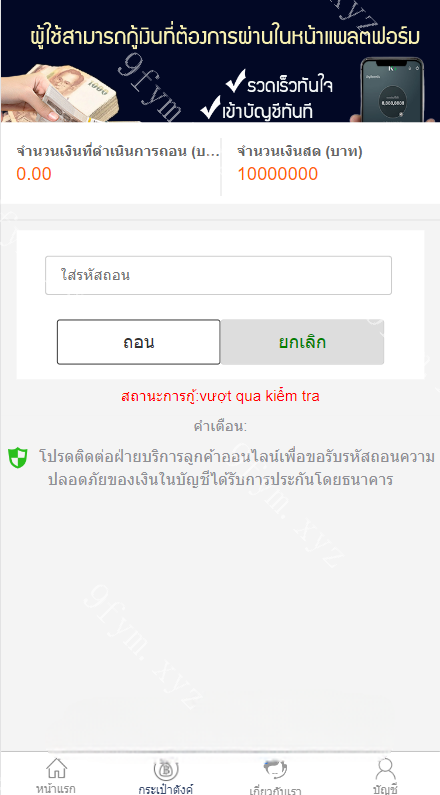Click the cash amount 10000000
The image size is (440, 795).
pyautogui.click(x=278, y=174)
